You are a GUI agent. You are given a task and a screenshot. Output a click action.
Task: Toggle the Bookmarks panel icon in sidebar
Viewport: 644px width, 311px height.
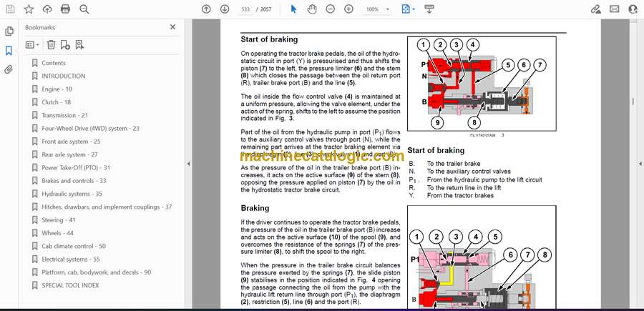coord(9,51)
